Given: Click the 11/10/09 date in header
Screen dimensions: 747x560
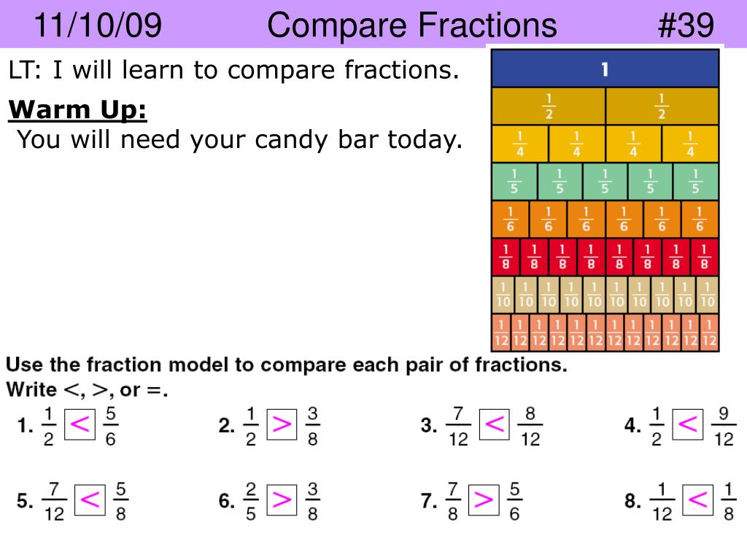Looking at the screenshot, I should 98,25.
